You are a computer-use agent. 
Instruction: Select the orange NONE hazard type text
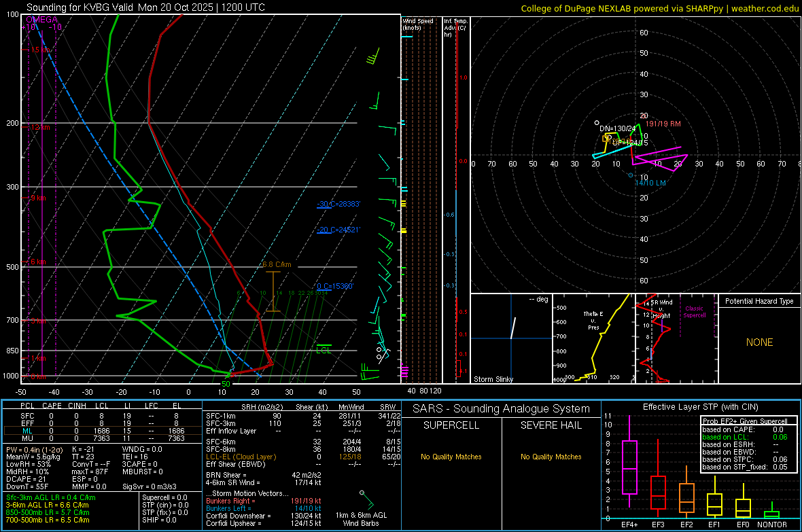[759, 342]
